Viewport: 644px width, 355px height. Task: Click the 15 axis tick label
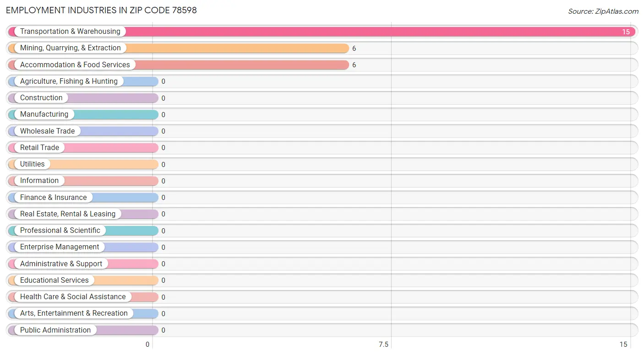623,344
